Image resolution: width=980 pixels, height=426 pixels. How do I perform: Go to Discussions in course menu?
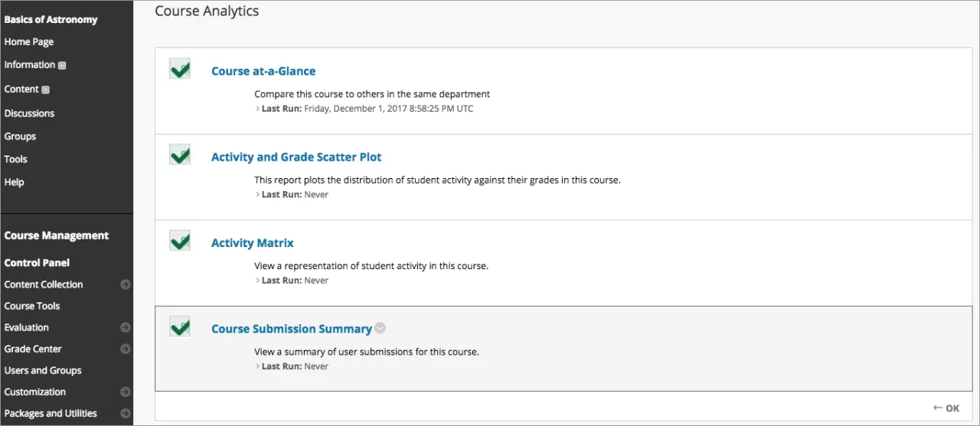[29, 113]
